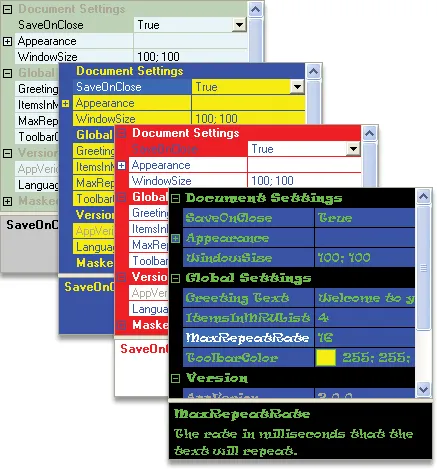
Task: Expand Appearance in the red grid
Action: (x=122, y=165)
